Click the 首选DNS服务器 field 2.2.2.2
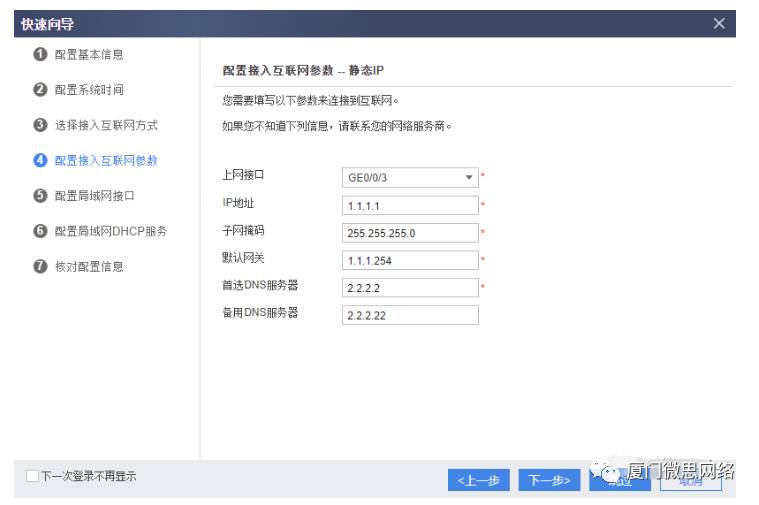The height and width of the screenshot is (505, 759). tap(410, 288)
